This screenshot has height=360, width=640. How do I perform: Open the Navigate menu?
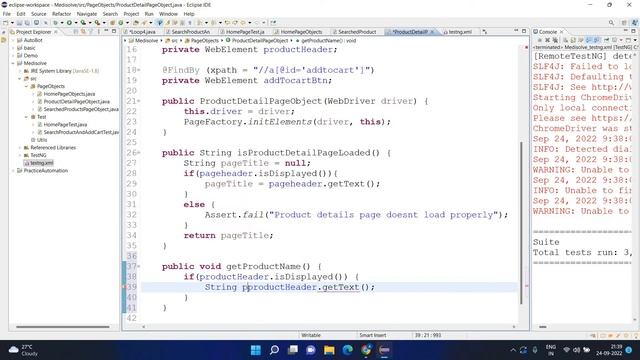[87, 14]
